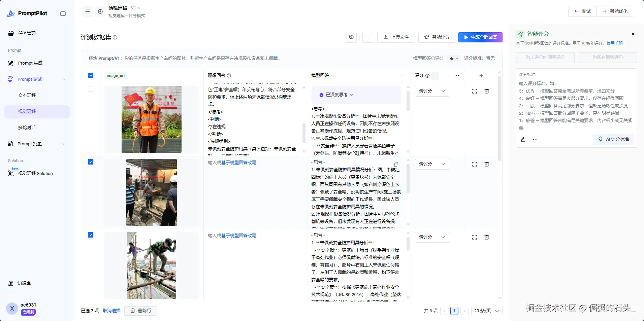Click the 生成全部回答 button
This screenshot has width=644, height=321.
click(x=480, y=37)
